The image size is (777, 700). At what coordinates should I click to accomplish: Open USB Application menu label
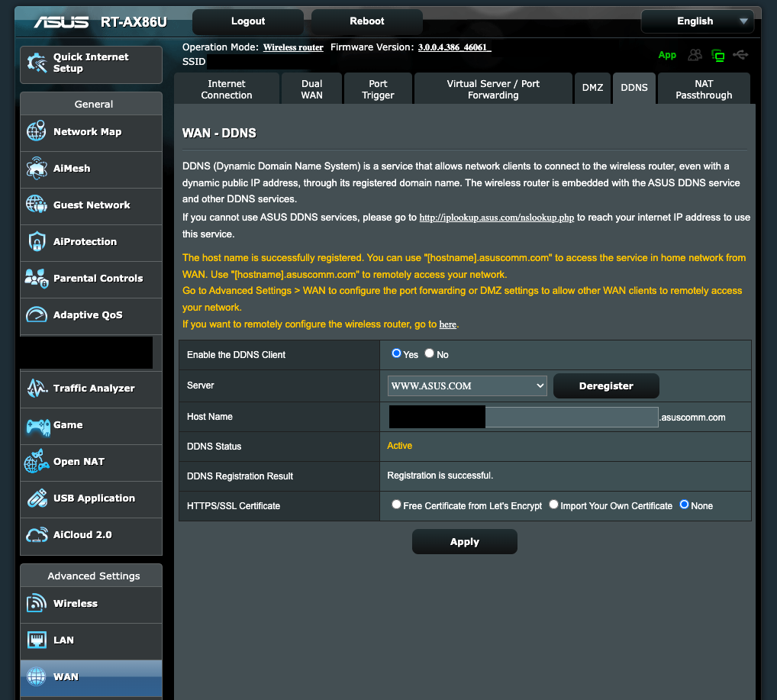(x=94, y=498)
